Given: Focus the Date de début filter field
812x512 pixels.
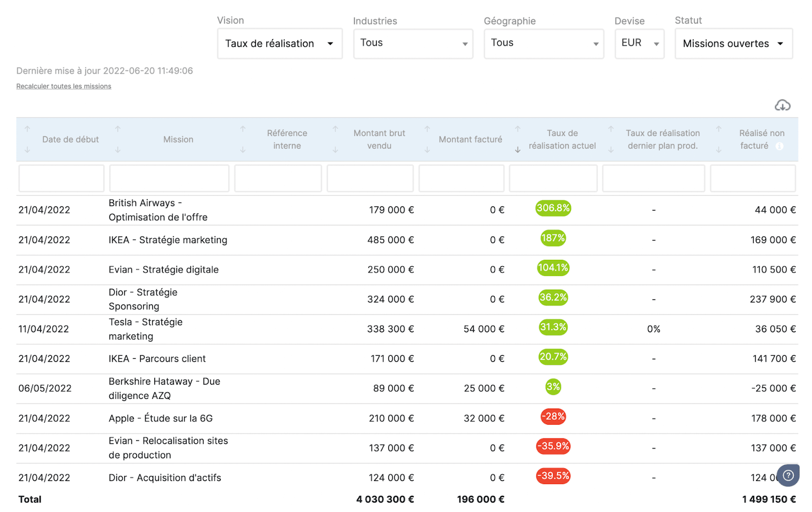Looking at the screenshot, I should [61, 178].
